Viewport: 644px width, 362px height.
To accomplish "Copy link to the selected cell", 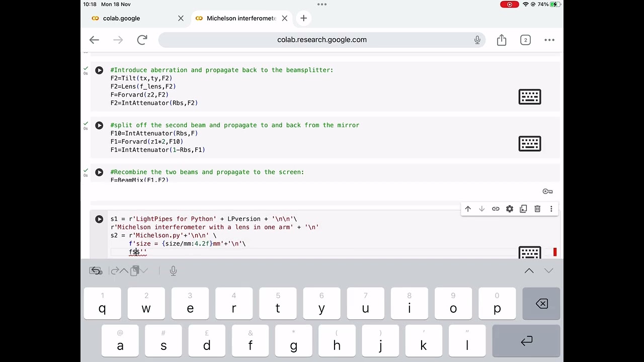I will pyautogui.click(x=496, y=209).
